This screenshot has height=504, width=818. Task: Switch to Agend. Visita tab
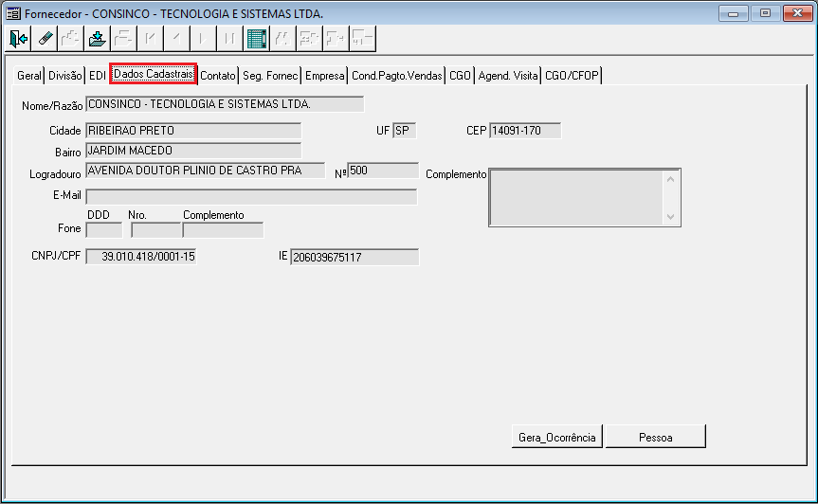click(x=508, y=76)
